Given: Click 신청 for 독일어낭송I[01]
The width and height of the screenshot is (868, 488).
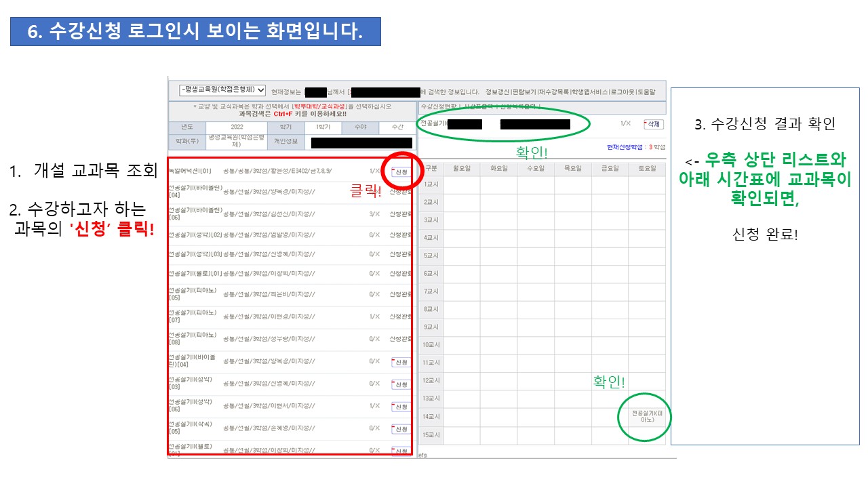Looking at the screenshot, I should (x=401, y=172).
